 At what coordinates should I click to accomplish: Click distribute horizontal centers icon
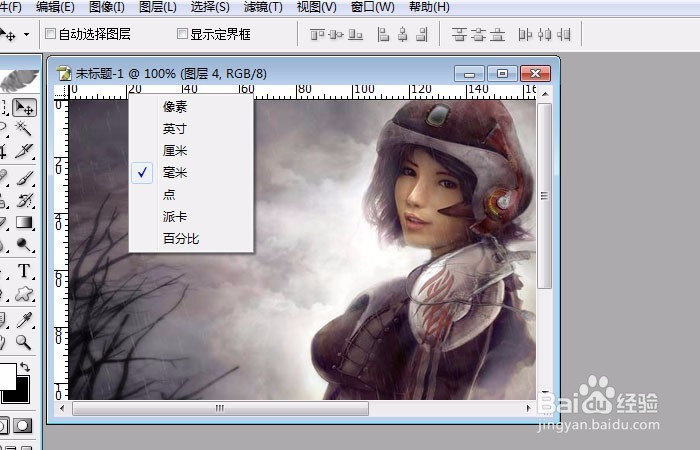click(545, 34)
